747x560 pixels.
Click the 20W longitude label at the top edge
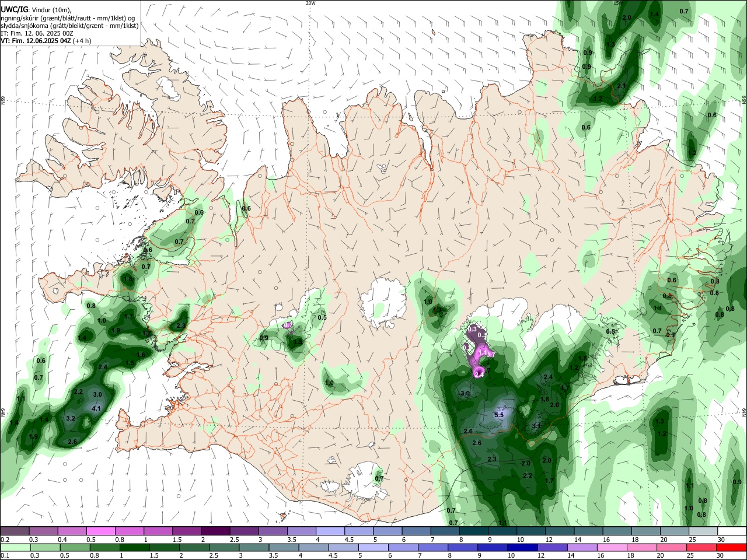coord(310,2)
